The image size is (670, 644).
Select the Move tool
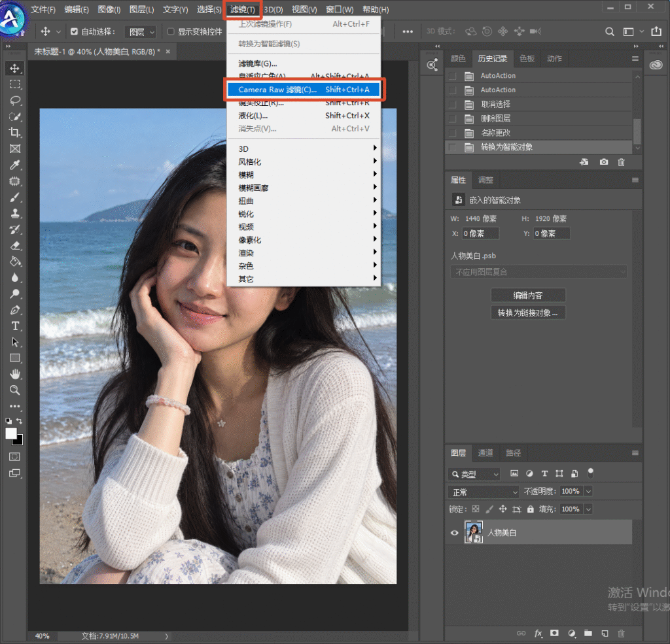coord(15,69)
